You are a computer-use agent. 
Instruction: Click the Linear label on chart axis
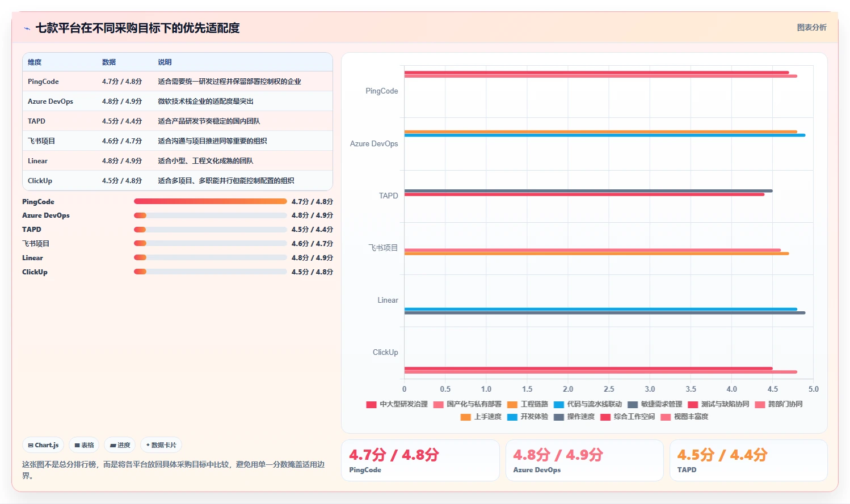(388, 300)
